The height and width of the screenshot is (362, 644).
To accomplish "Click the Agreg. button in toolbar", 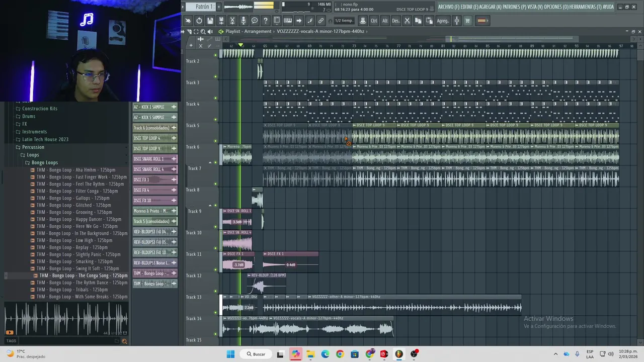I will (x=443, y=21).
